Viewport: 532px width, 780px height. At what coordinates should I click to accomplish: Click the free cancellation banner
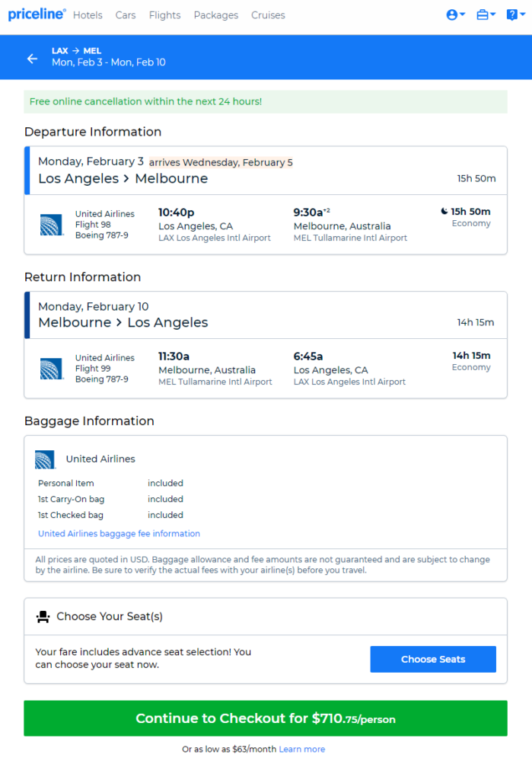tap(266, 101)
